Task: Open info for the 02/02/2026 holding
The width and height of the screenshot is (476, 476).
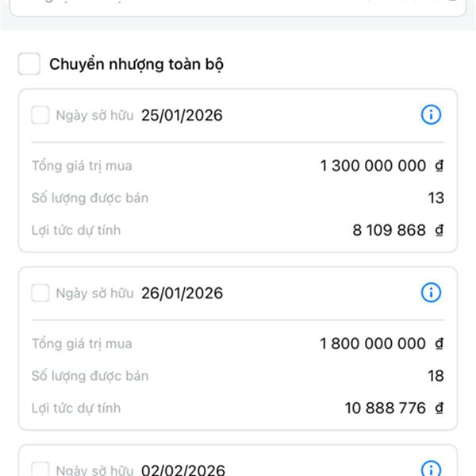Action: pos(430,468)
